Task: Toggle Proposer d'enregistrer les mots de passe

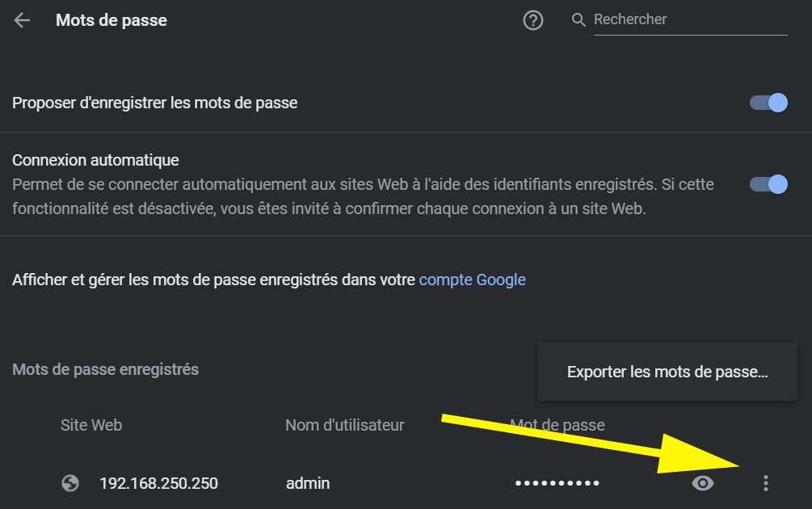Action: 768,103
